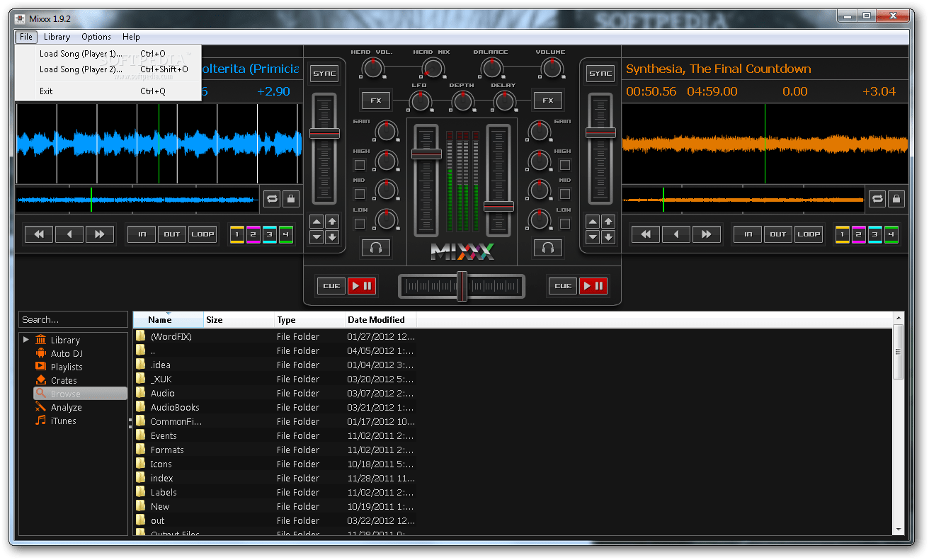The height and width of the screenshot is (560, 929).
Task: Toggle the lock icon on the right deck
Action: pyautogui.click(x=895, y=199)
